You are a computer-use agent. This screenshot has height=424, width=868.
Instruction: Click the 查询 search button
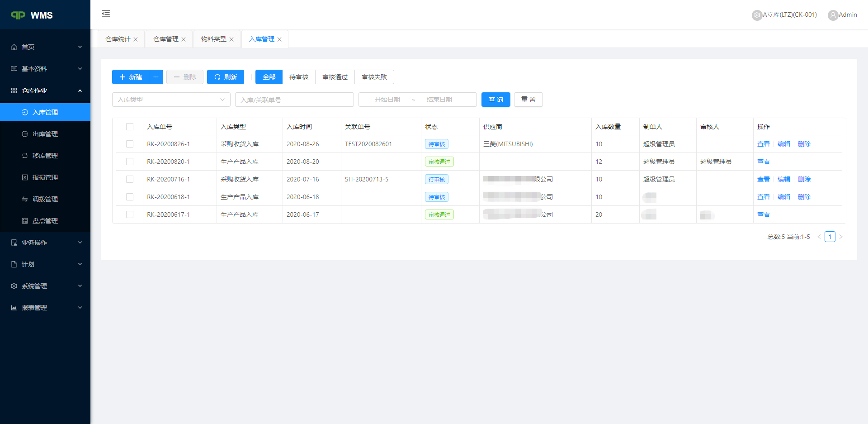coord(496,100)
